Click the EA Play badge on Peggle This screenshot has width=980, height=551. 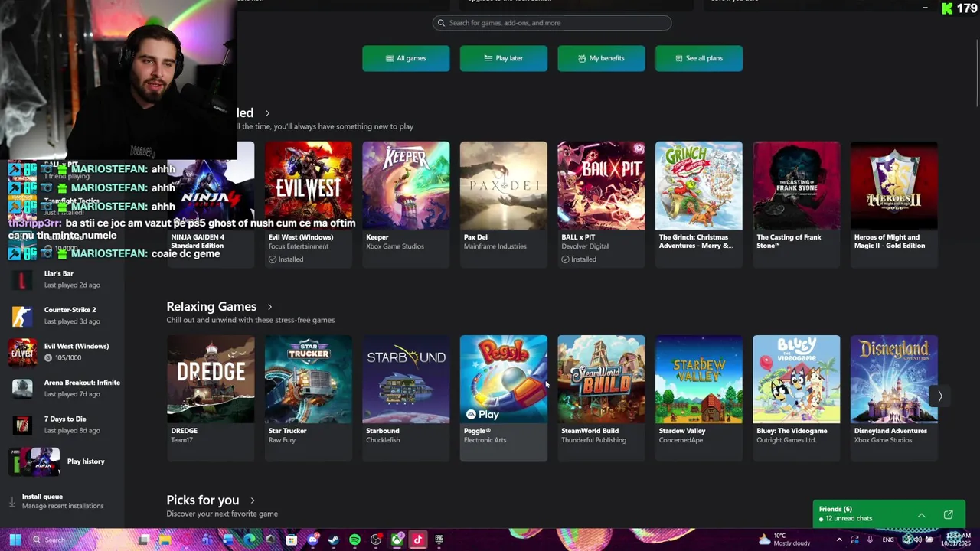tap(482, 414)
